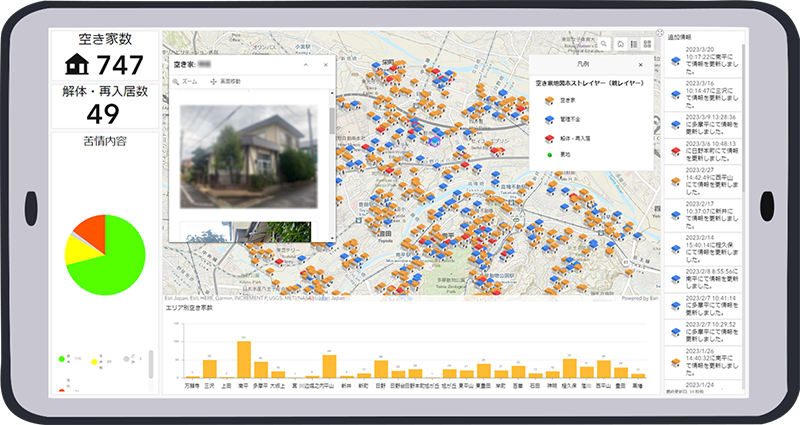Click the 画面移動 pan tool in popup
Screen dimensions: 800x425
pyautogui.click(x=226, y=80)
